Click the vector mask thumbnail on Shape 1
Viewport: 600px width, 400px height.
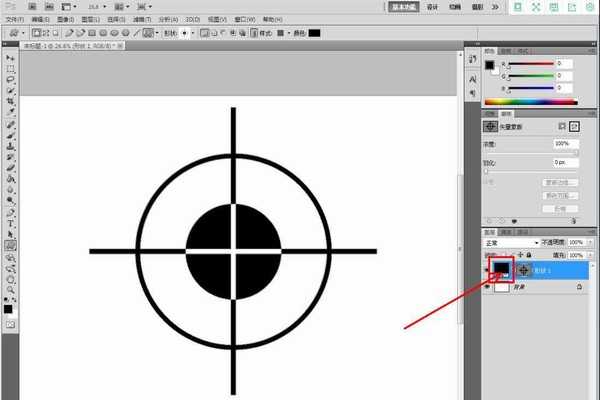coord(523,270)
